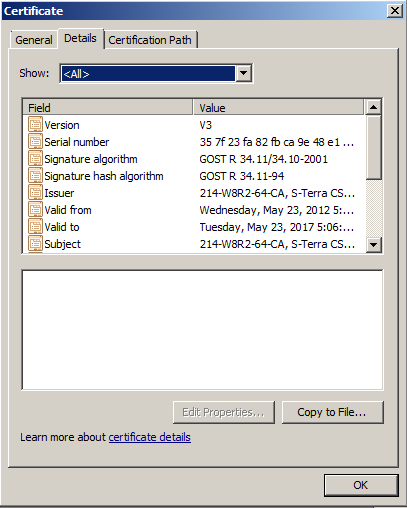407x508 pixels.
Task: Click the Copy to File button
Action: pyautogui.click(x=332, y=412)
